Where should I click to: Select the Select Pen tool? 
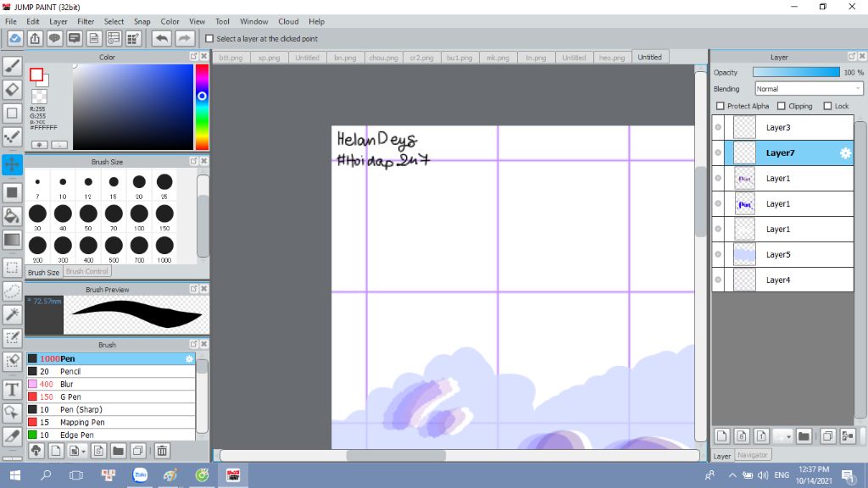click(12, 338)
